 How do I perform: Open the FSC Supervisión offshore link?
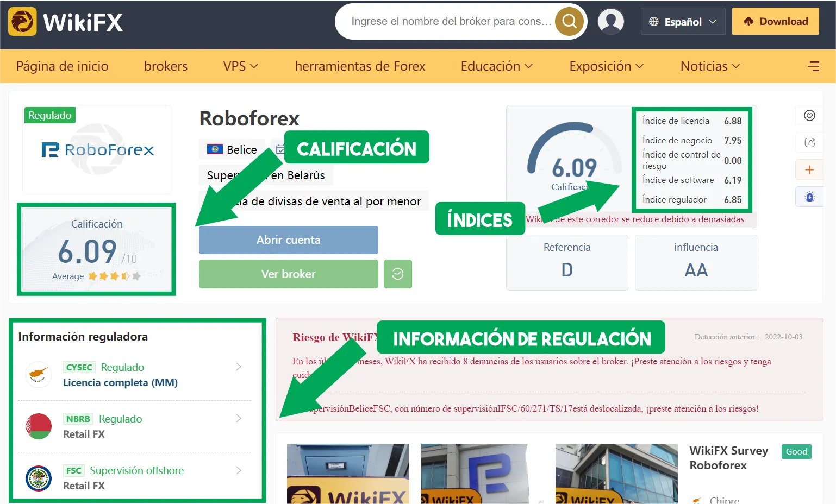(137, 470)
